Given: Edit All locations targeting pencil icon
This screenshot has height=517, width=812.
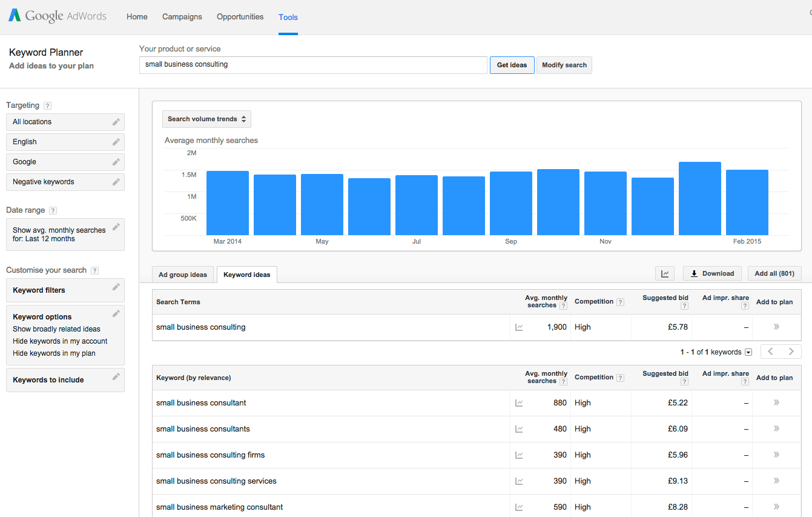Looking at the screenshot, I should pos(116,122).
